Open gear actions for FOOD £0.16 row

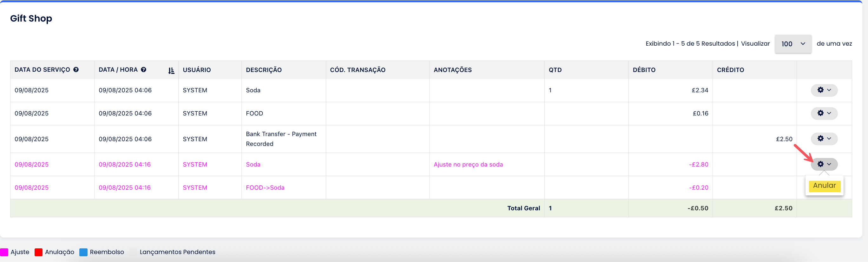pyautogui.click(x=824, y=113)
